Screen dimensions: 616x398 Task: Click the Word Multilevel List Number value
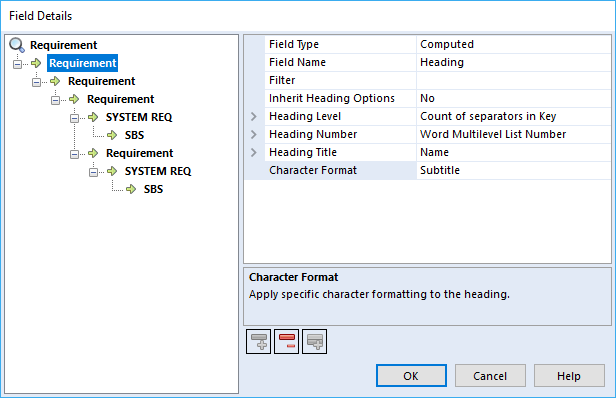point(513,134)
